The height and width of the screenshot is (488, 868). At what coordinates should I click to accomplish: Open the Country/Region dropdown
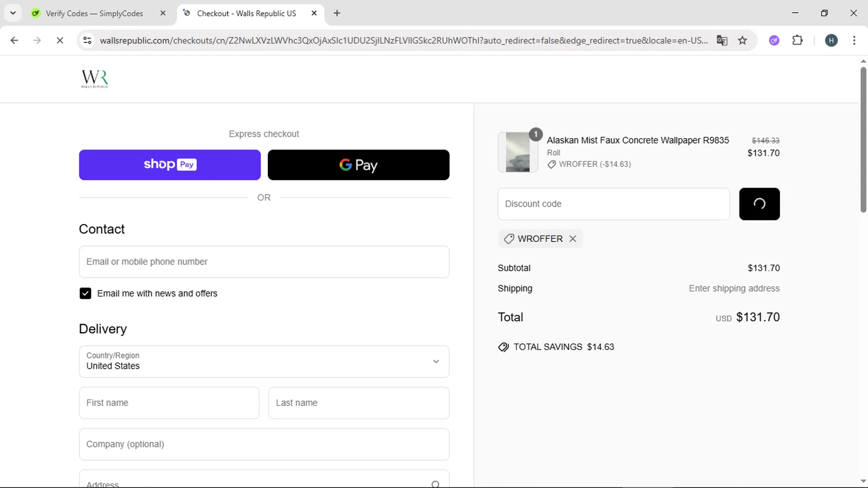[x=264, y=362]
